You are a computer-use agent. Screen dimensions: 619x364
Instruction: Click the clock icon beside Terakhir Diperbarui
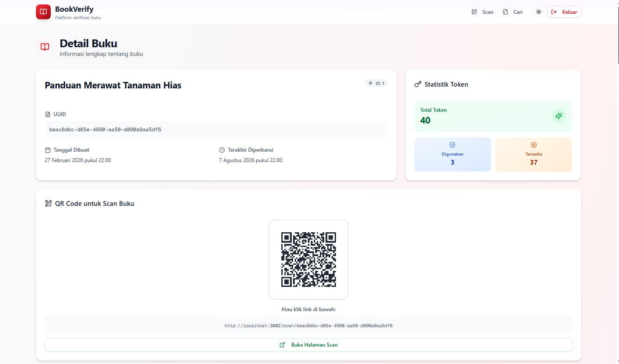click(x=222, y=150)
